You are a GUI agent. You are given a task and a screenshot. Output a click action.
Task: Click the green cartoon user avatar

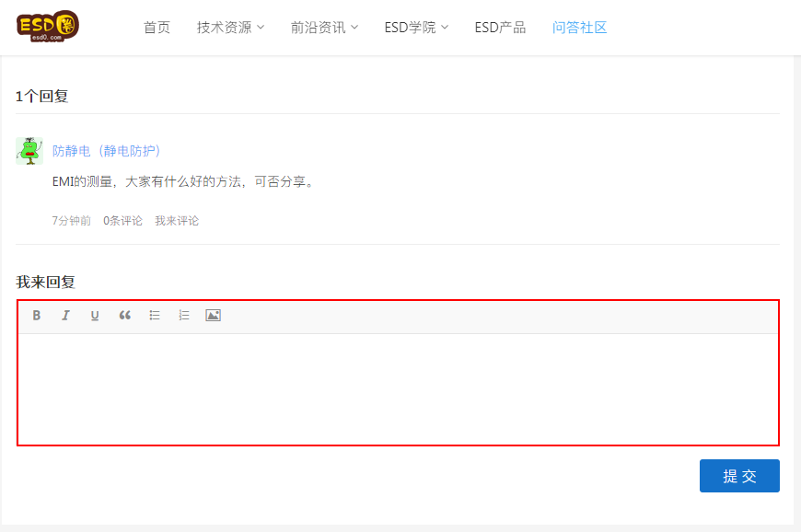click(29, 151)
